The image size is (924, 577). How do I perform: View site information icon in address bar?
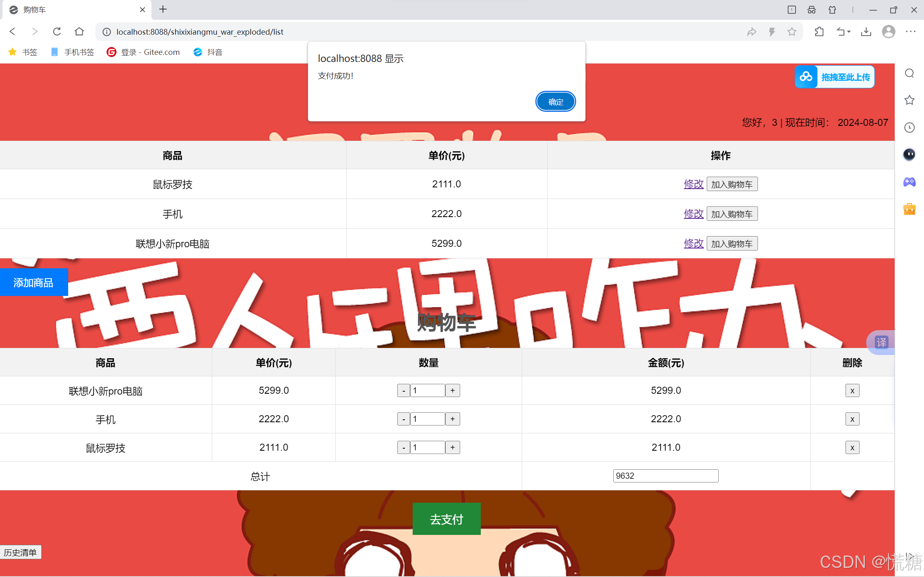click(107, 32)
